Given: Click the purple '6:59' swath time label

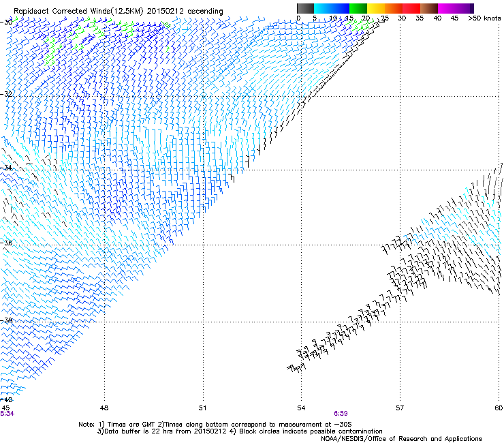Looking at the screenshot, I should [x=341, y=414].
